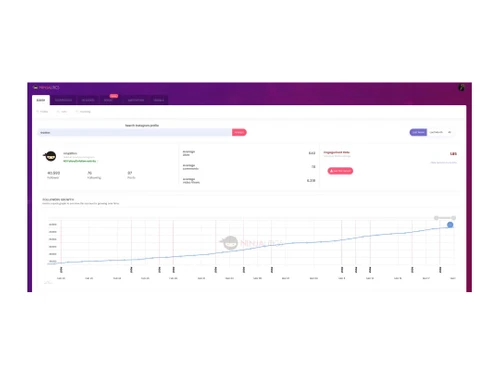Viewport: 500px width, 375px height.
Task: Switch to the third navigation tab
Action: point(88,100)
